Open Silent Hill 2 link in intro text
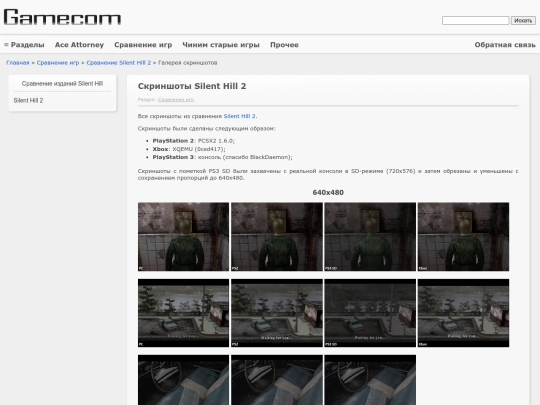 240,116
